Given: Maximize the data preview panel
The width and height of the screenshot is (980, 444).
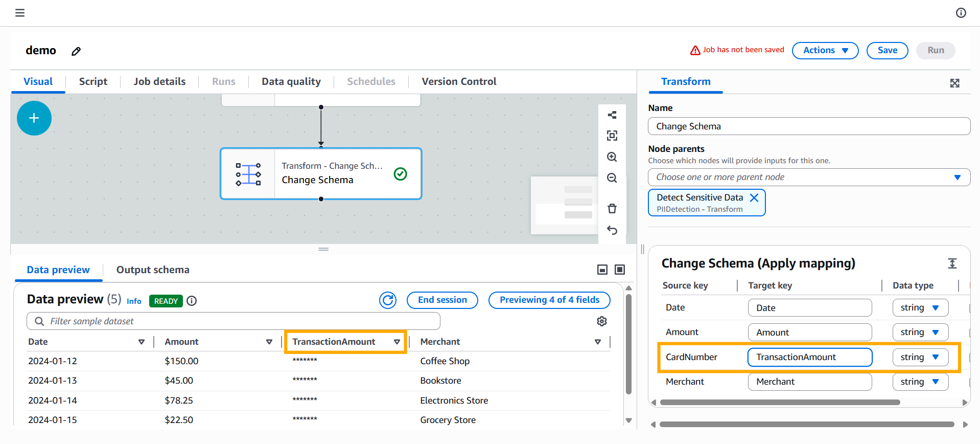Looking at the screenshot, I should (x=620, y=270).
